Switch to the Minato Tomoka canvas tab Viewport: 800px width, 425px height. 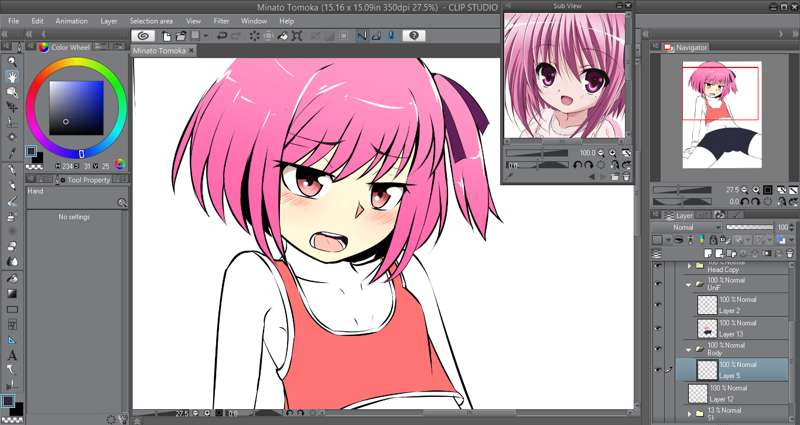point(160,50)
